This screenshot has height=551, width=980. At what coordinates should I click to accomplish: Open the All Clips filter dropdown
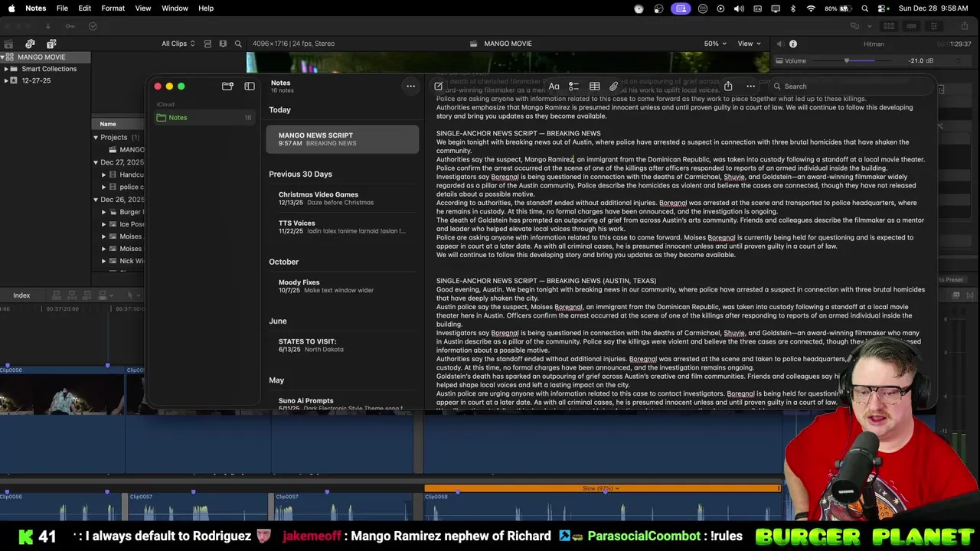[x=178, y=44]
